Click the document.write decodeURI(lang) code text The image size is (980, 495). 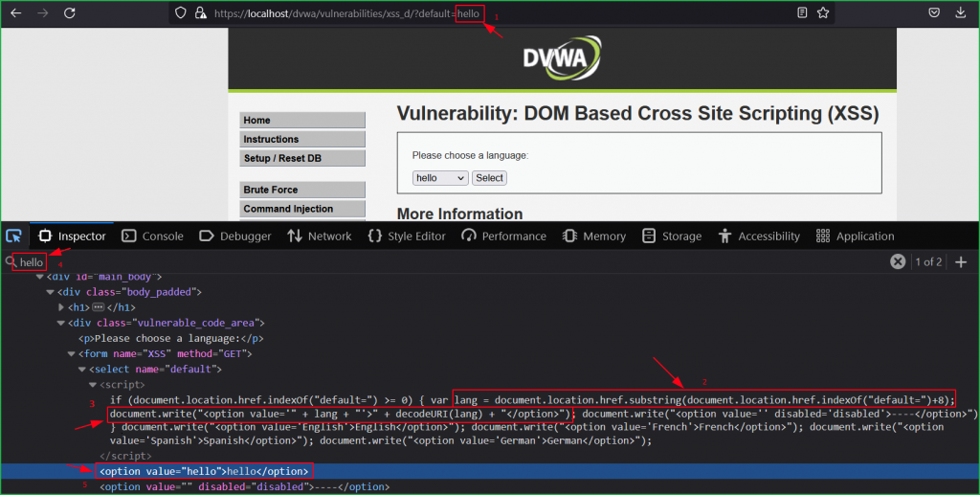(341, 414)
